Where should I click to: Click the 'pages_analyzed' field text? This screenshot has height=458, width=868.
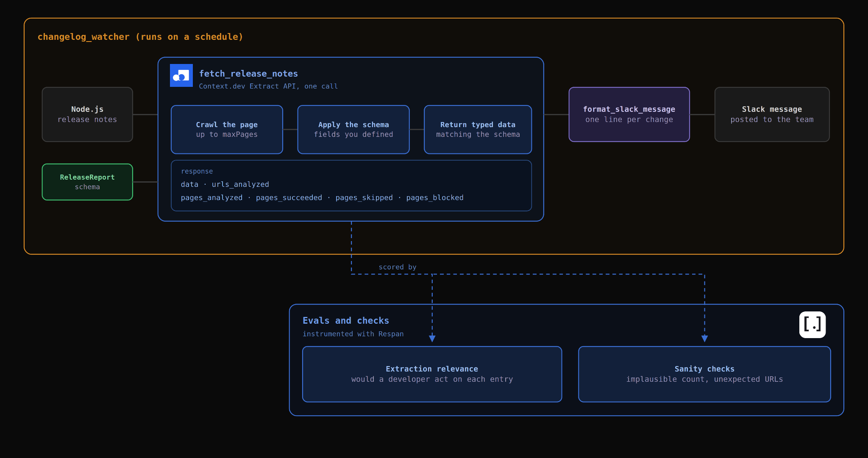[211, 197]
